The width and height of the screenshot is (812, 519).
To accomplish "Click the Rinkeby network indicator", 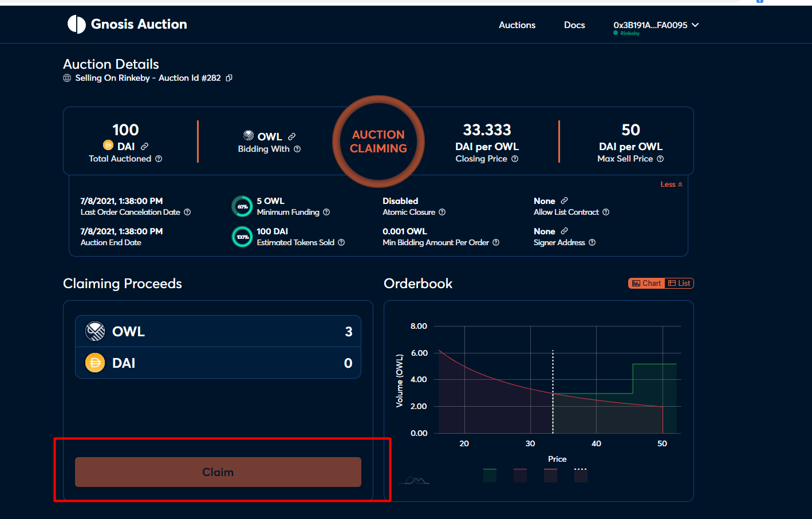I will (x=626, y=33).
